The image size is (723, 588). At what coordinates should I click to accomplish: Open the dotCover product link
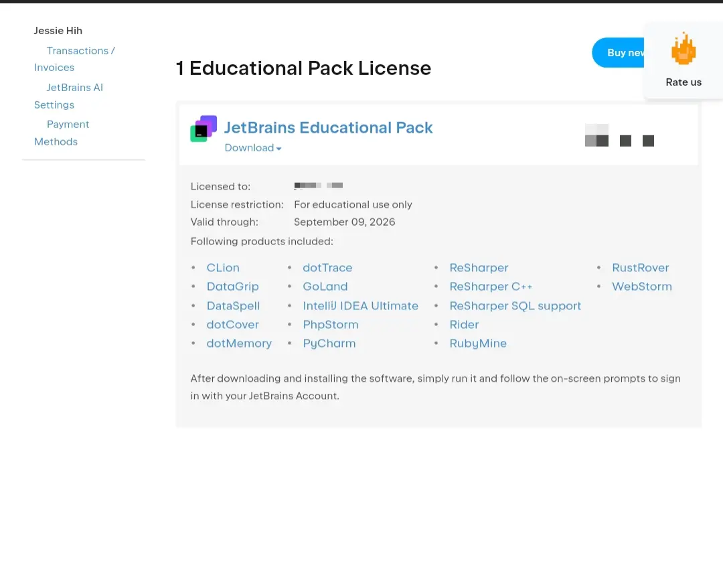pyautogui.click(x=232, y=325)
